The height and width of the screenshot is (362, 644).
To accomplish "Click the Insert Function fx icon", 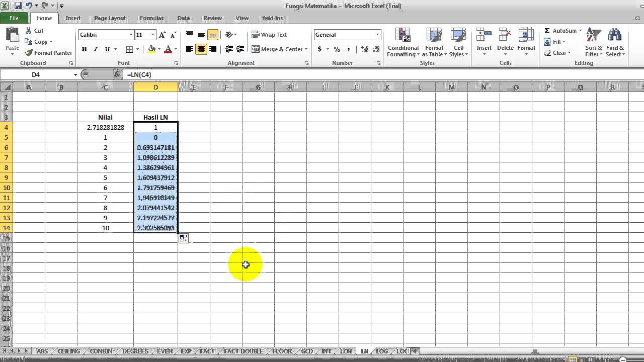I will click(x=117, y=74).
